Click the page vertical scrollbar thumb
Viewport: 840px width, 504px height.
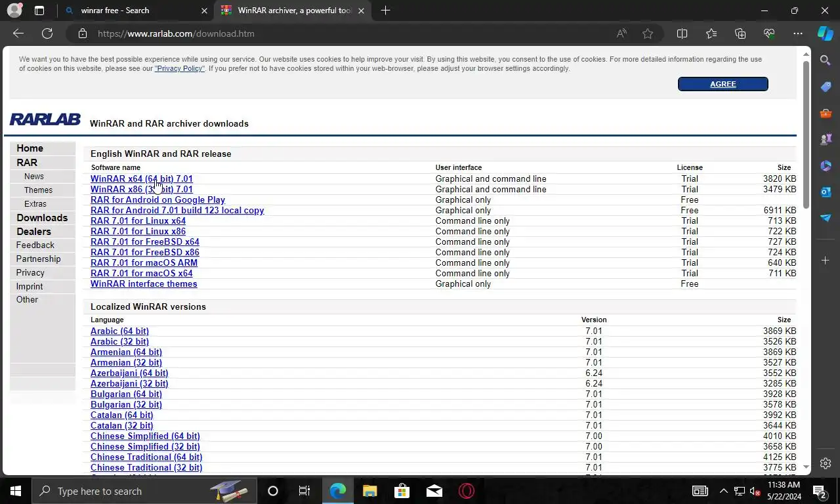806,135
